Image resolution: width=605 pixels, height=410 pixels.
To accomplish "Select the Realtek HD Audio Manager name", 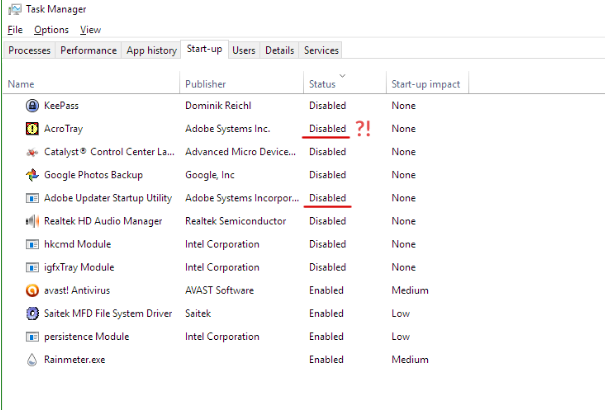I will pyautogui.click(x=103, y=221).
